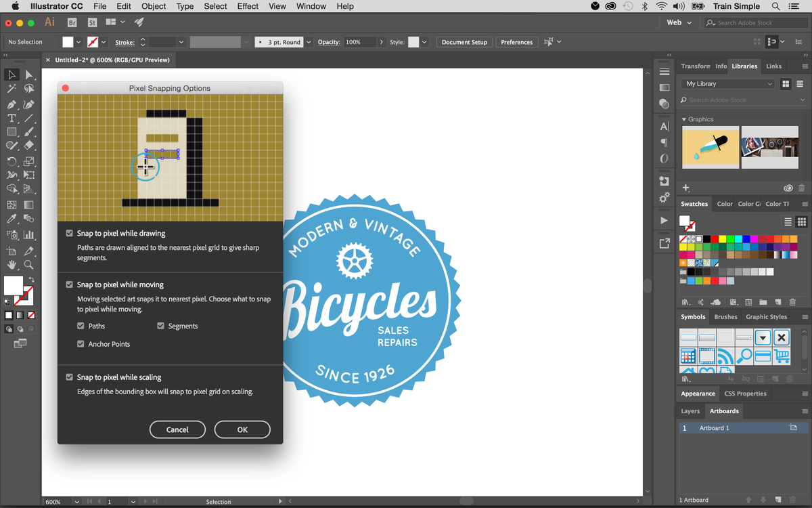
Task: Click the trash icon in the Swatches panel
Action: [792, 301]
